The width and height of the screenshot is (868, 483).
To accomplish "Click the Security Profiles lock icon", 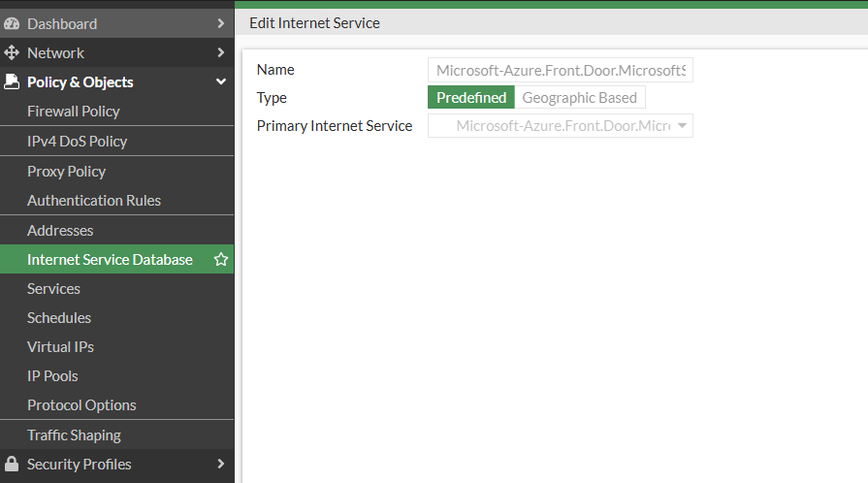I will click(x=13, y=464).
